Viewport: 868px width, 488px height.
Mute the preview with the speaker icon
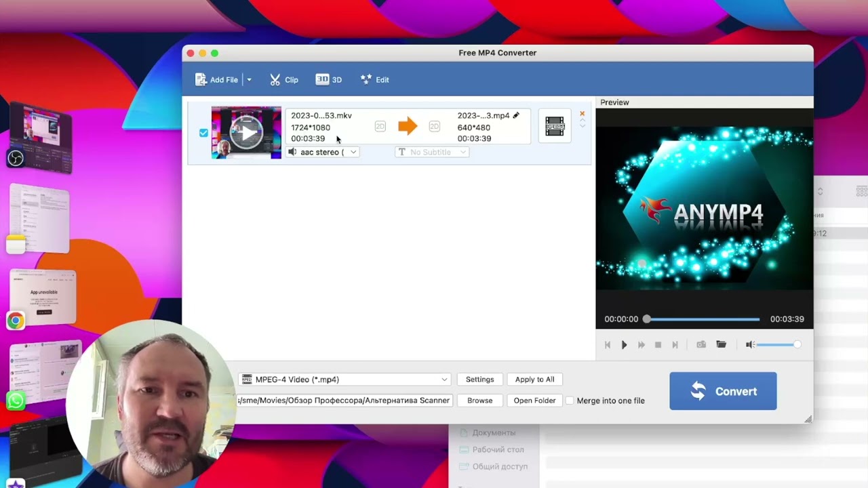point(750,345)
